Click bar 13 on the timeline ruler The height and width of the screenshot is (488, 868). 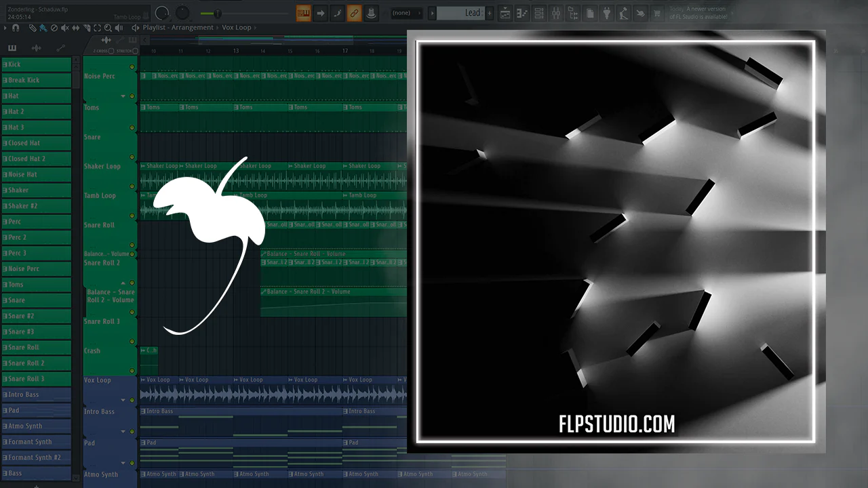[x=235, y=51]
